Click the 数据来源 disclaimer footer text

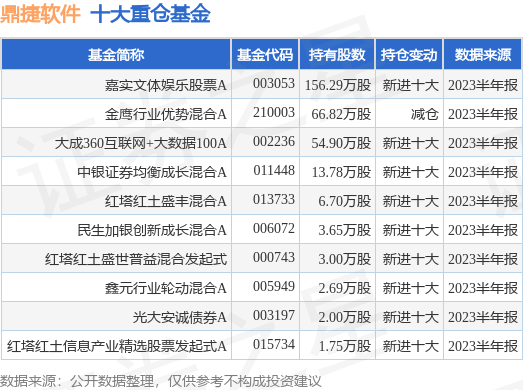160,381
